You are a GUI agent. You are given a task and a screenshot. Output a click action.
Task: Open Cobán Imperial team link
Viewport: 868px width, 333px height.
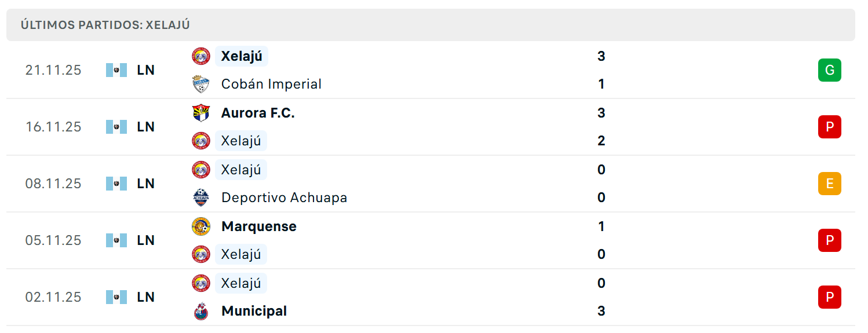[271, 84]
